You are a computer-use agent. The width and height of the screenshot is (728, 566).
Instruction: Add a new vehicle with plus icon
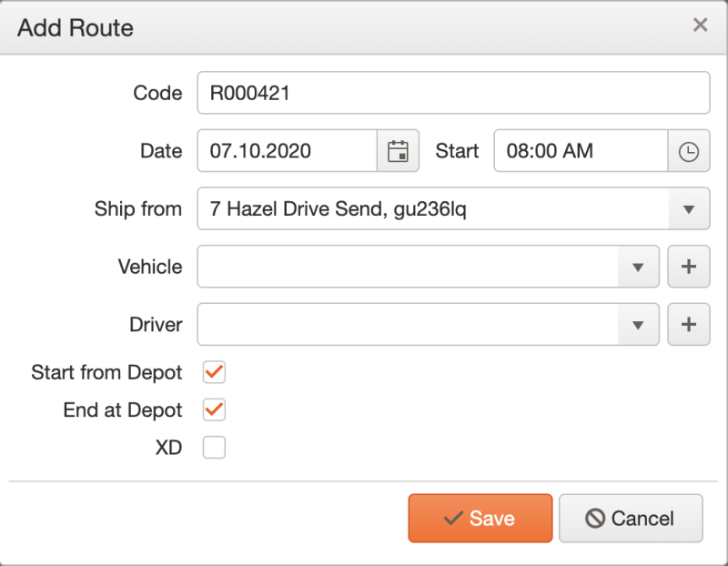(689, 267)
